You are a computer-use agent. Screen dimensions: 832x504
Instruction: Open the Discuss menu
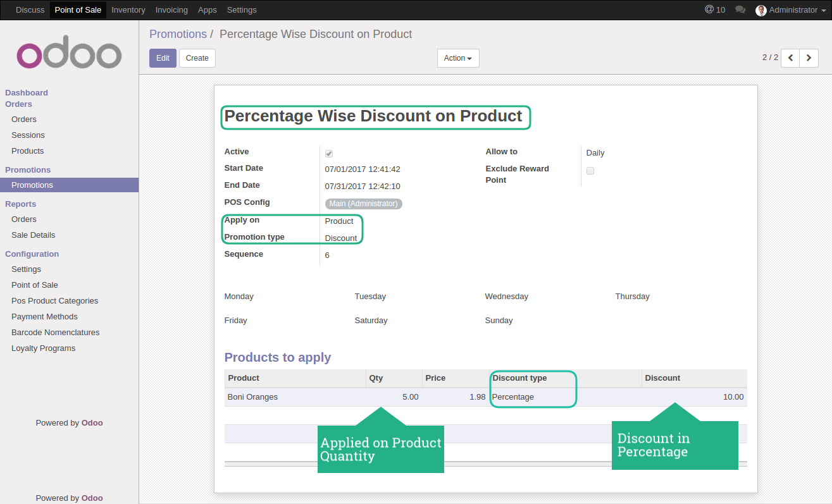30,10
